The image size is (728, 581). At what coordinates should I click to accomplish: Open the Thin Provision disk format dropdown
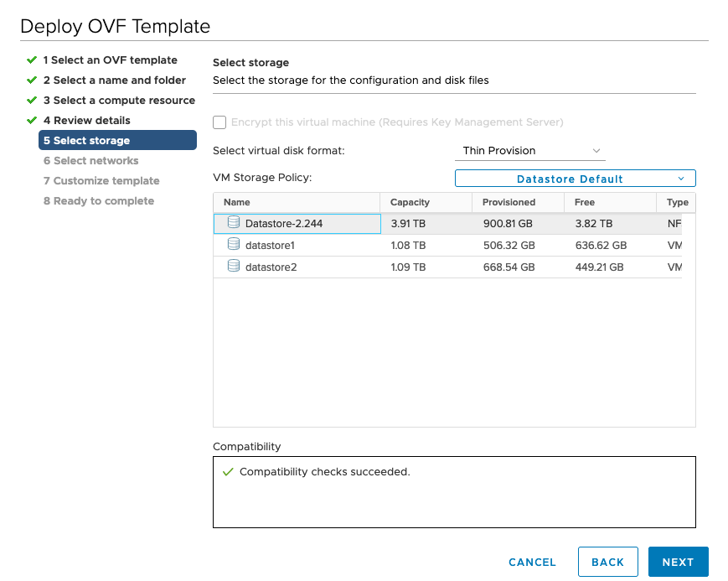tap(529, 151)
